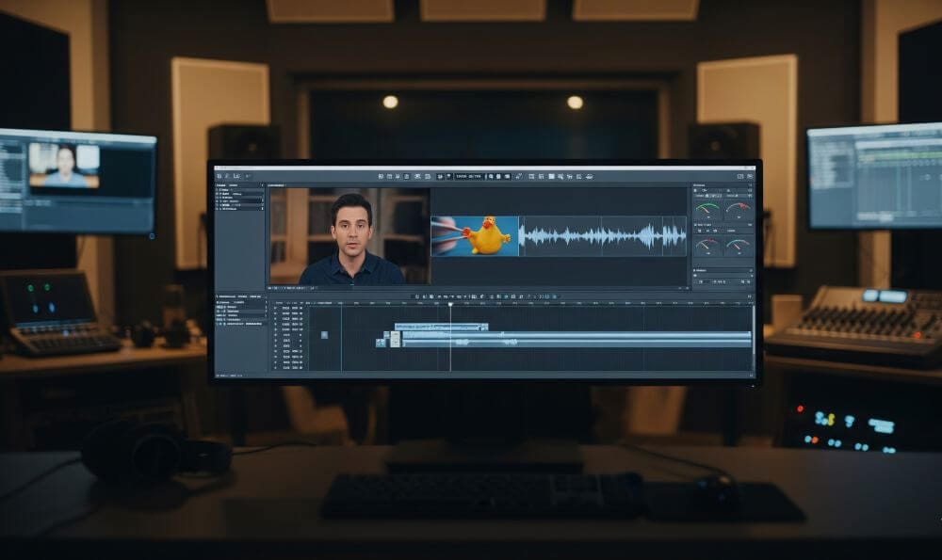Screen dimensions: 942x560
Task: Click the icon just left of the timecode display
Action: pos(447,176)
